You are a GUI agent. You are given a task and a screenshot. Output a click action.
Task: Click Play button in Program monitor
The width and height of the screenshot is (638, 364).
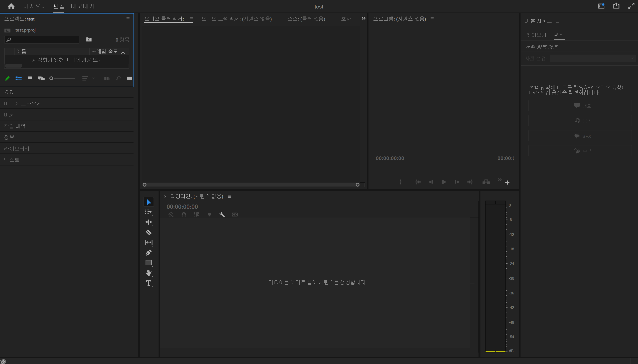coord(444,182)
